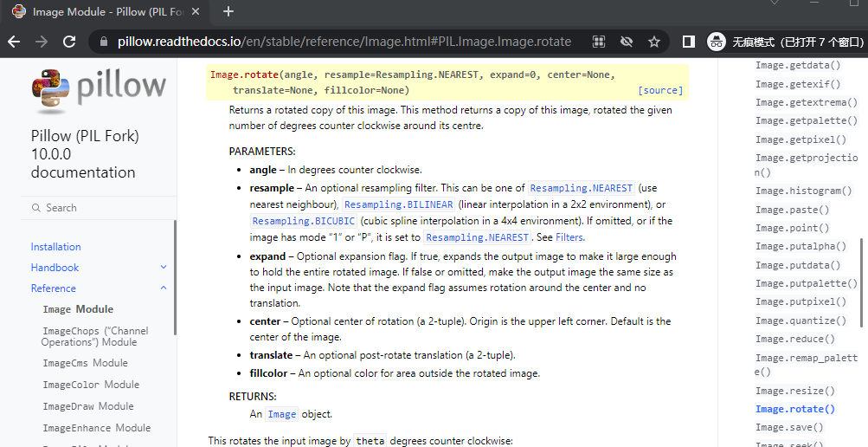The width and height of the screenshot is (868, 447).
Task: Click the magnifier icon in the search box
Action: click(x=36, y=208)
